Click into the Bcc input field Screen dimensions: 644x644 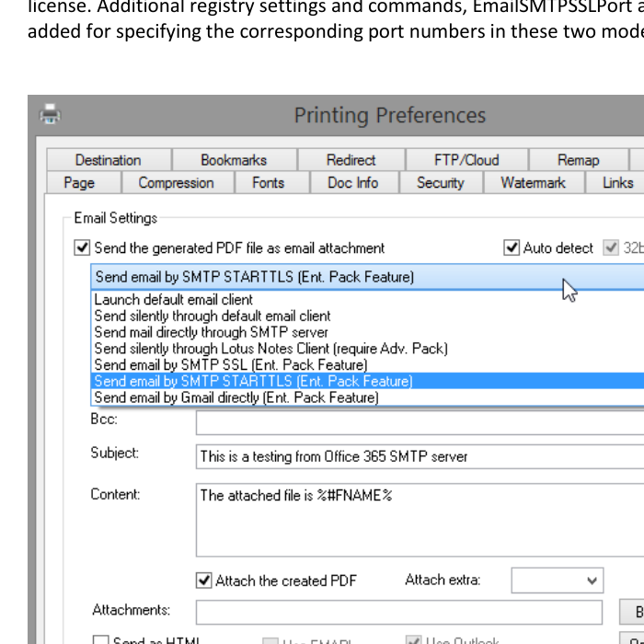click(420, 422)
